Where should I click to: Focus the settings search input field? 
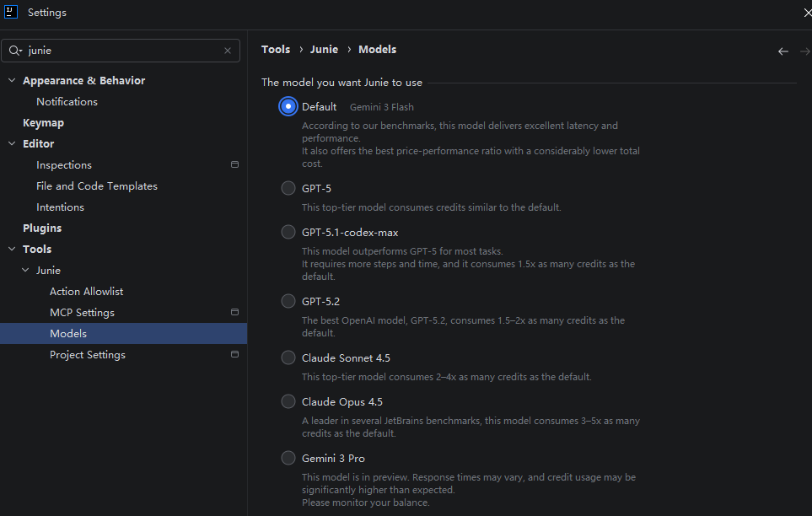click(x=122, y=51)
